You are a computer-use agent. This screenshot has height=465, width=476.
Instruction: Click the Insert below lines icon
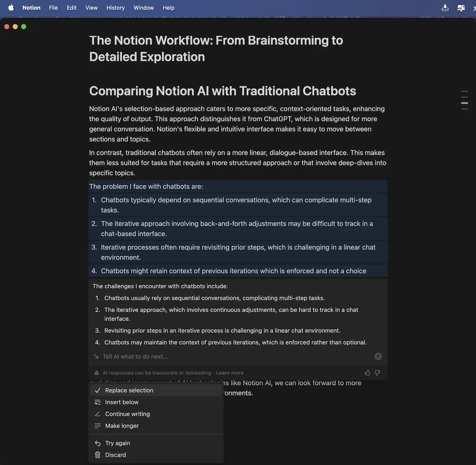(x=98, y=402)
